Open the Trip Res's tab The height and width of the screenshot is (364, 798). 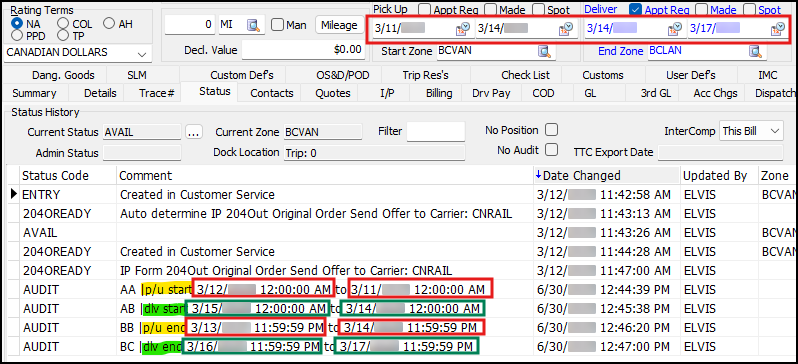pyautogui.click(x=425, y=75)
